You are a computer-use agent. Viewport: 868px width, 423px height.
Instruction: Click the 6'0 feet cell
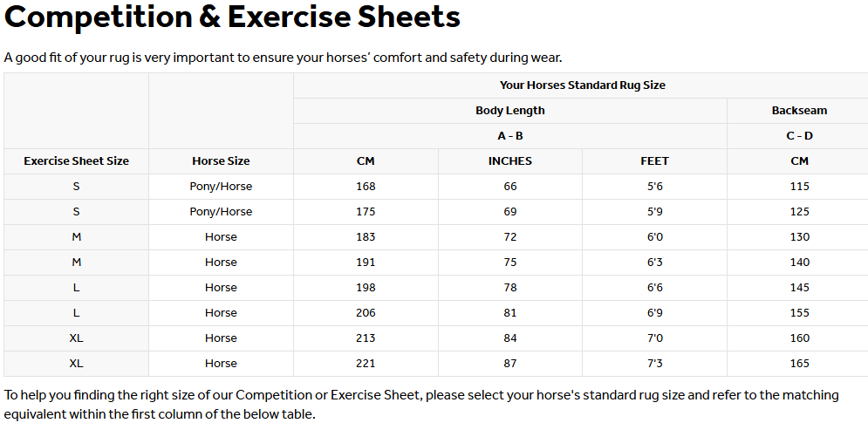tap(654, 237)
